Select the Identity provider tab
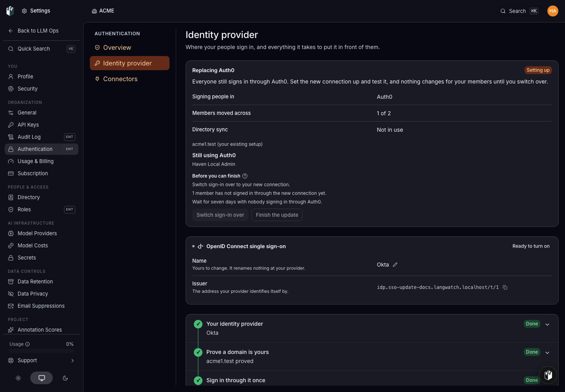This screenshot has height=392, width=565. (x=129, y=63)
